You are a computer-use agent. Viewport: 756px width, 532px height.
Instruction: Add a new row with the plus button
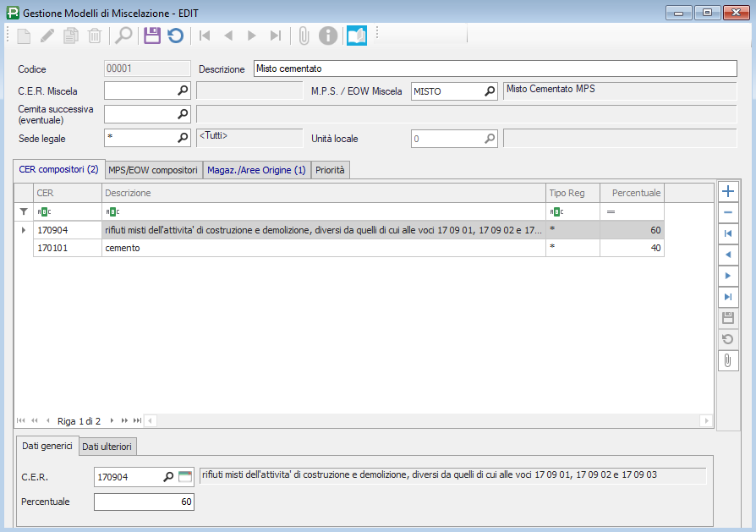pyautogui.click(x=727, y=192)
